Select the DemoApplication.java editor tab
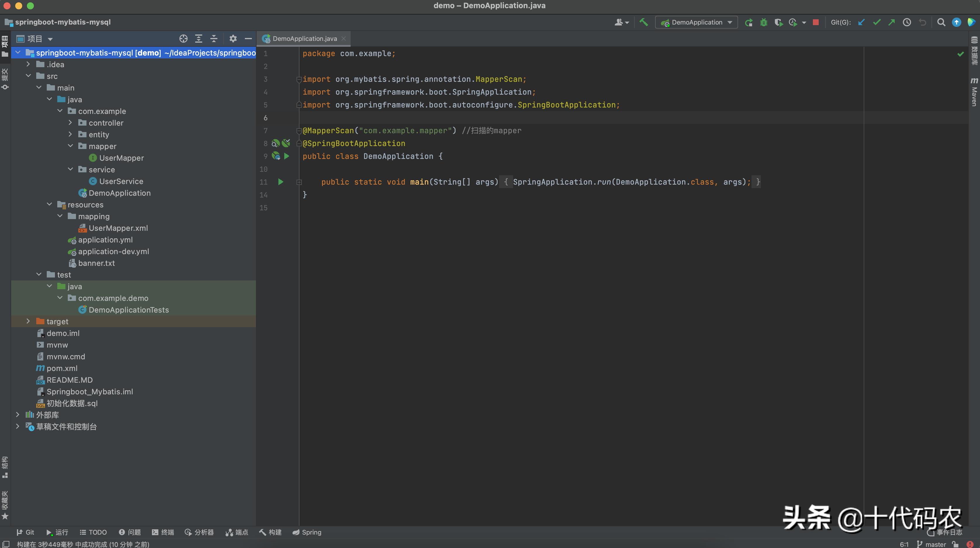 pyautogui.click(x=304, y=38)
